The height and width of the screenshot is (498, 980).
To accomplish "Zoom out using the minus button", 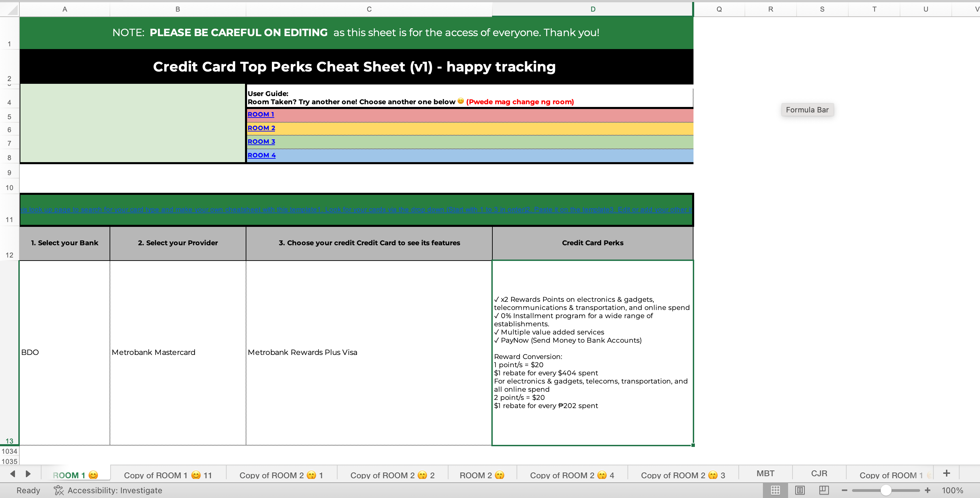I will click(845, 491).
